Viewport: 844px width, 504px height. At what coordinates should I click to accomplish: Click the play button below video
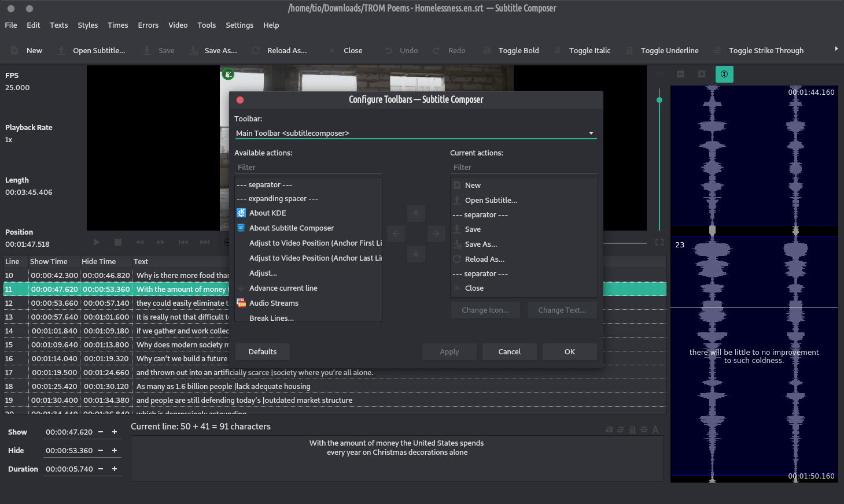(97, 242)
